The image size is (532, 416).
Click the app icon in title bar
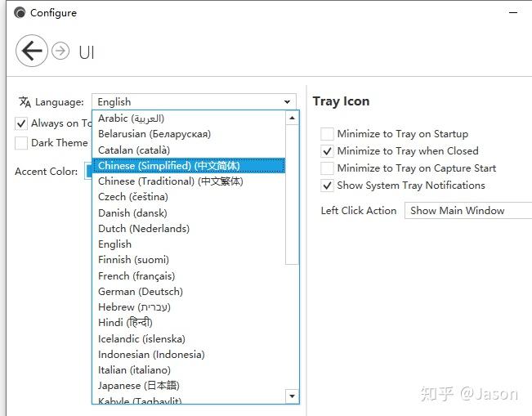(20, 13)
